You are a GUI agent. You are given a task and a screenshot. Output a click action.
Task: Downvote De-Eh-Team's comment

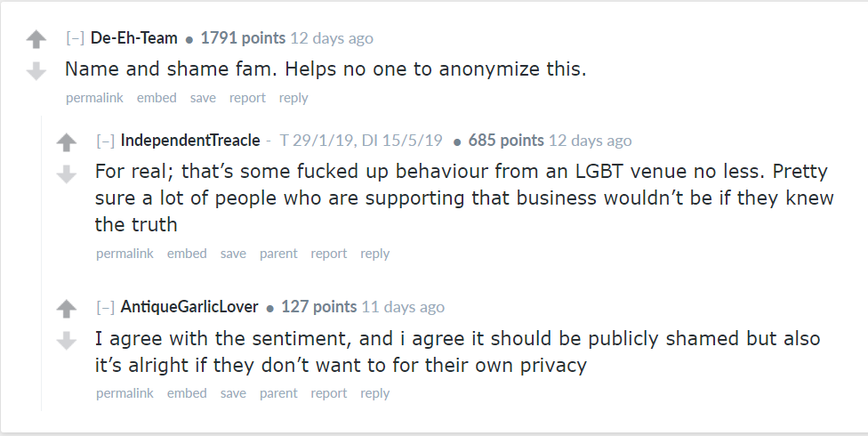coord(36,70)
